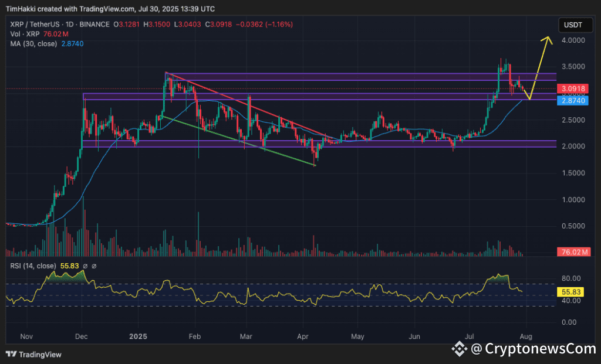
Task: Click the blue 2.8740 MA value in legend
Action: tap(72, 43)
